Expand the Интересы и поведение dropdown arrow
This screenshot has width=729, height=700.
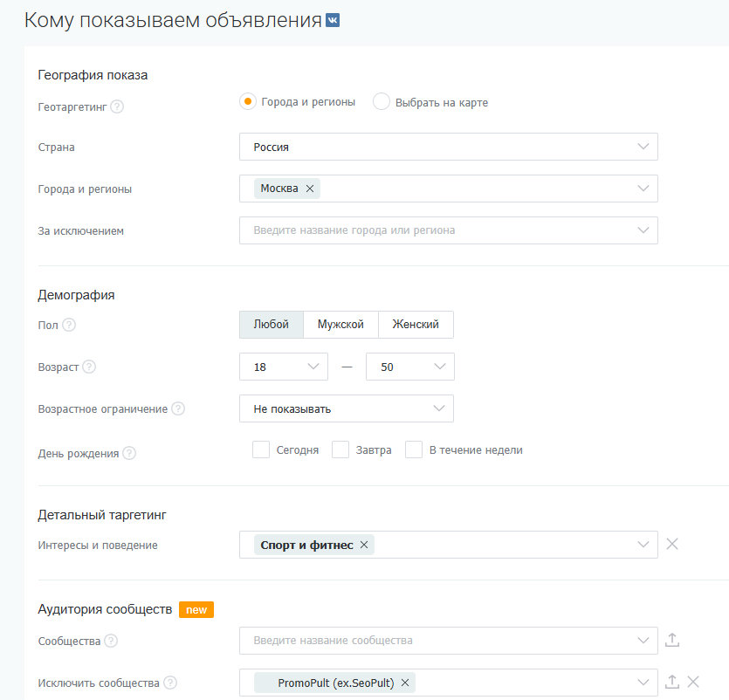click(x=643, y=545)
